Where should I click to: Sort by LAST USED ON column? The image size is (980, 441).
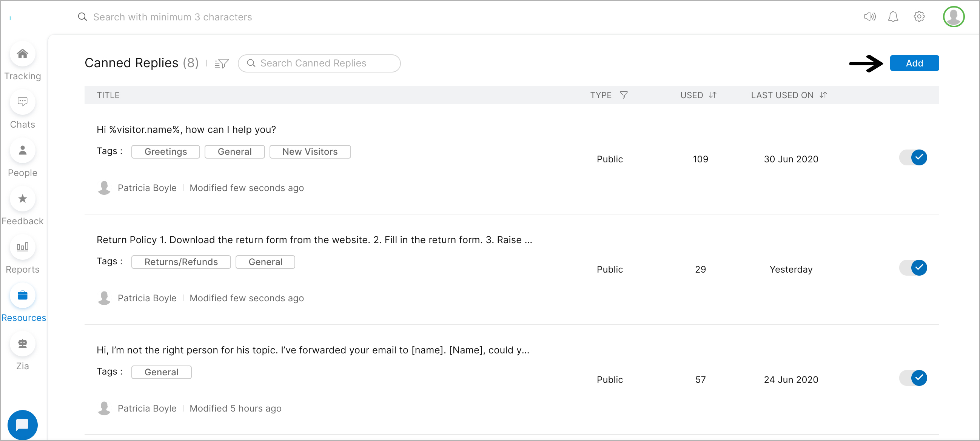click(x=823, y=95)
